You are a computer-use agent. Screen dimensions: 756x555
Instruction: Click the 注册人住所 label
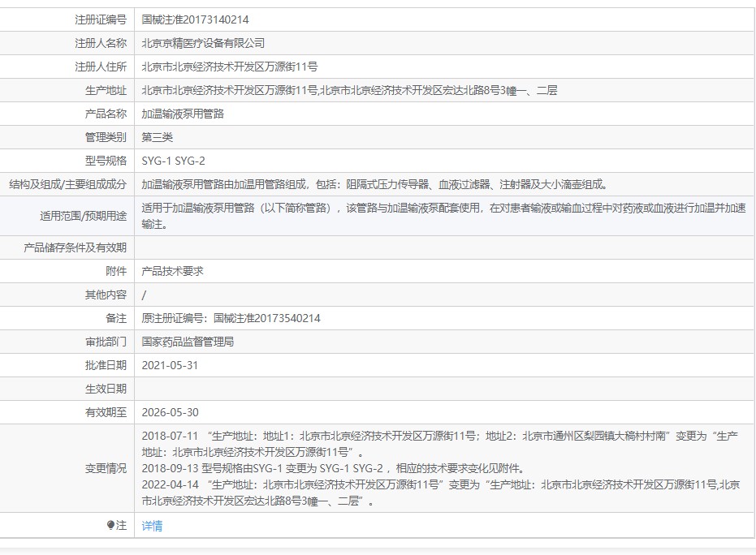point(101,67)
